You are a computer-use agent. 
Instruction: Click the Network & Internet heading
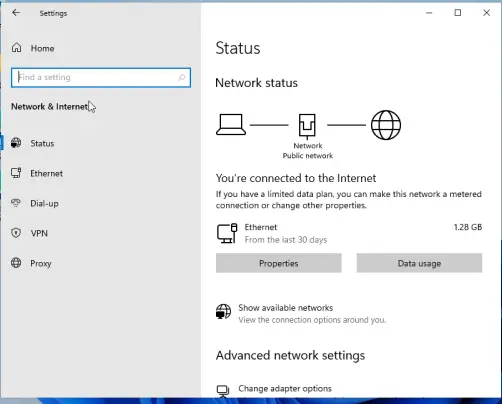(50, 107)
